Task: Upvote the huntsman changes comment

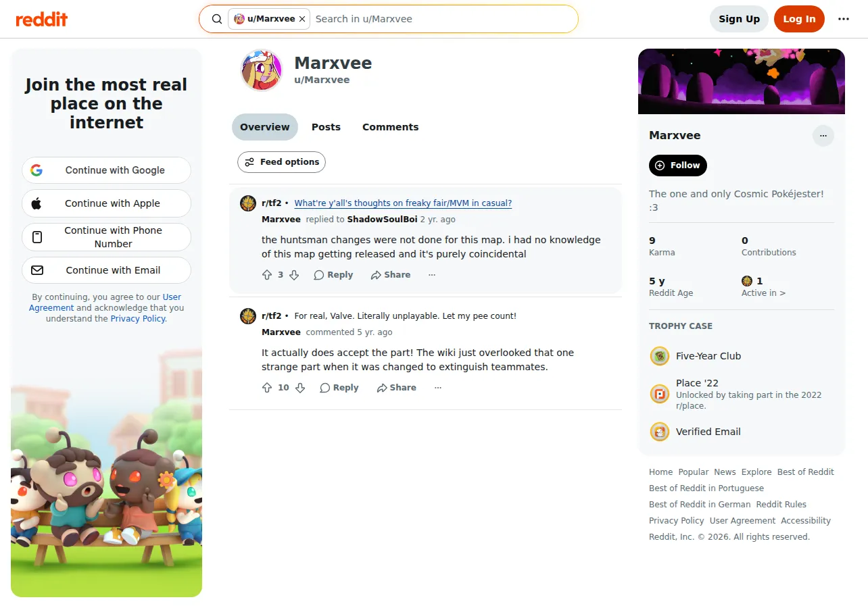Action: 267,275
